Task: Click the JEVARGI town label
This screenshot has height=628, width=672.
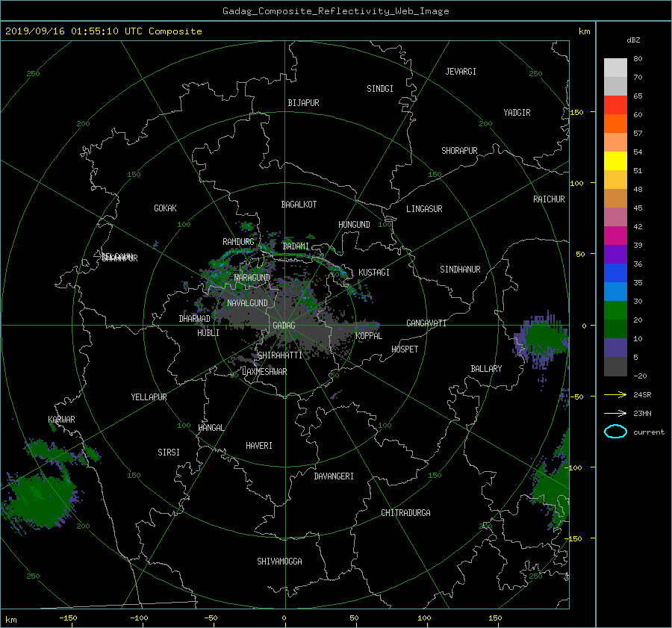Action: click(461, 72)
